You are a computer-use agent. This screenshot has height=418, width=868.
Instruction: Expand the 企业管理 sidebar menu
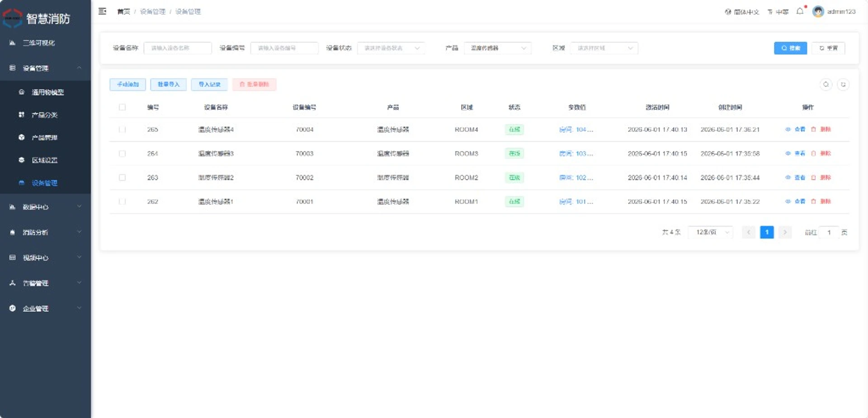pyautogui.click(x=45, y=308)
